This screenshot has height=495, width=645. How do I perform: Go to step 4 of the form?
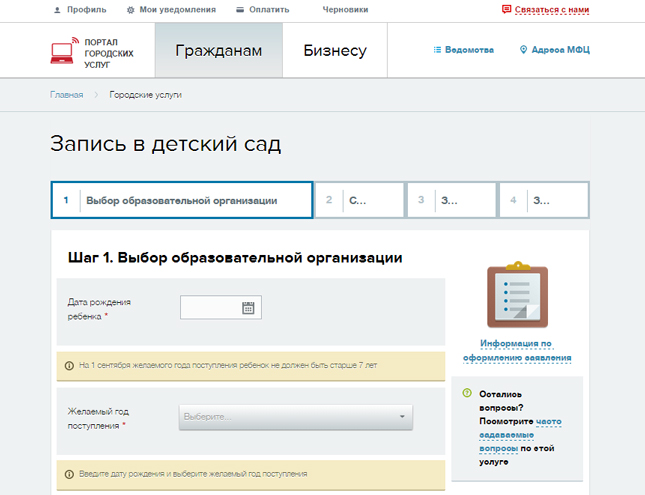pyautogui.click(x=543, y=200)
